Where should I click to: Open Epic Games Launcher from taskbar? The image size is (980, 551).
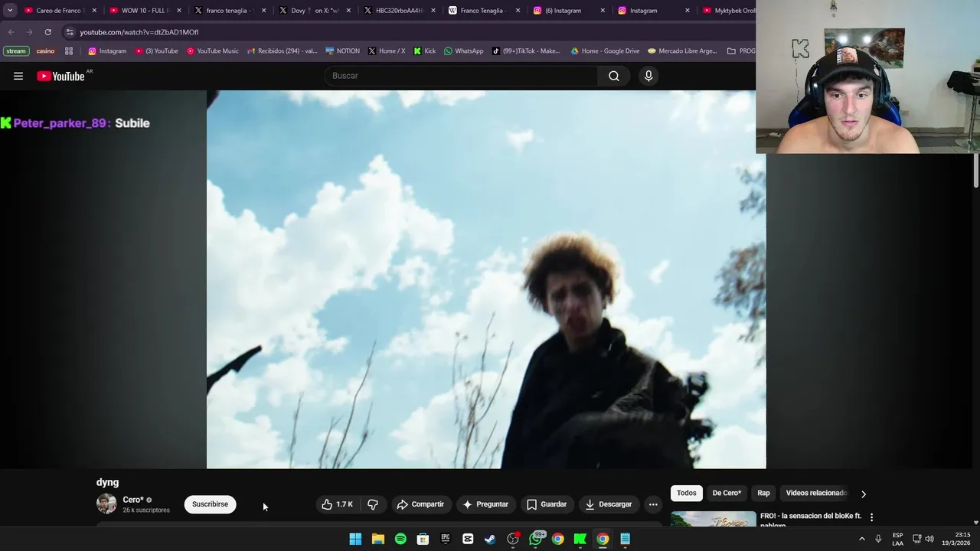click(446, 539)
